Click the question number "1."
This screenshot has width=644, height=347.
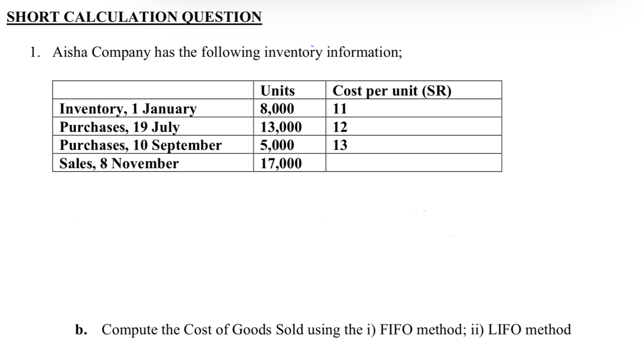pos(35,52)
